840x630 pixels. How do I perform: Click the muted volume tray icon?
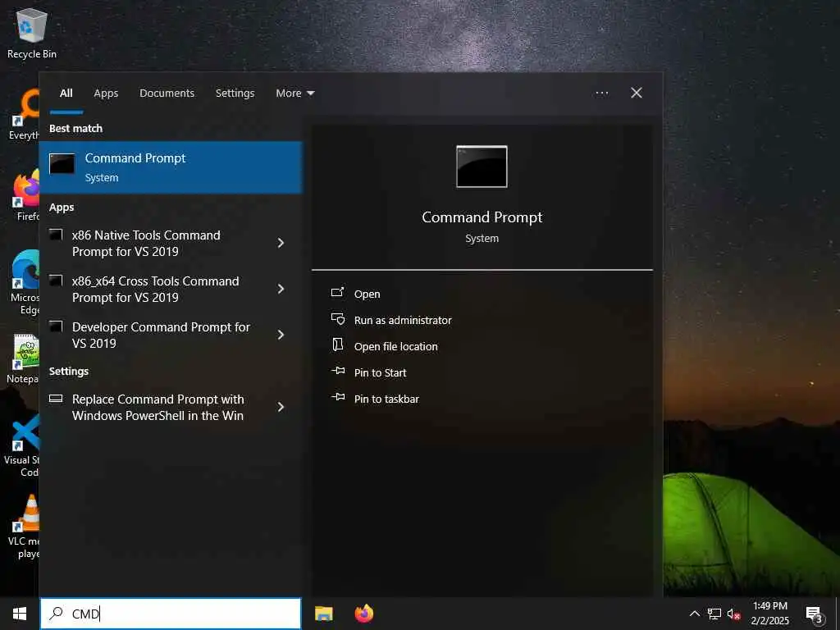point(733,614)
